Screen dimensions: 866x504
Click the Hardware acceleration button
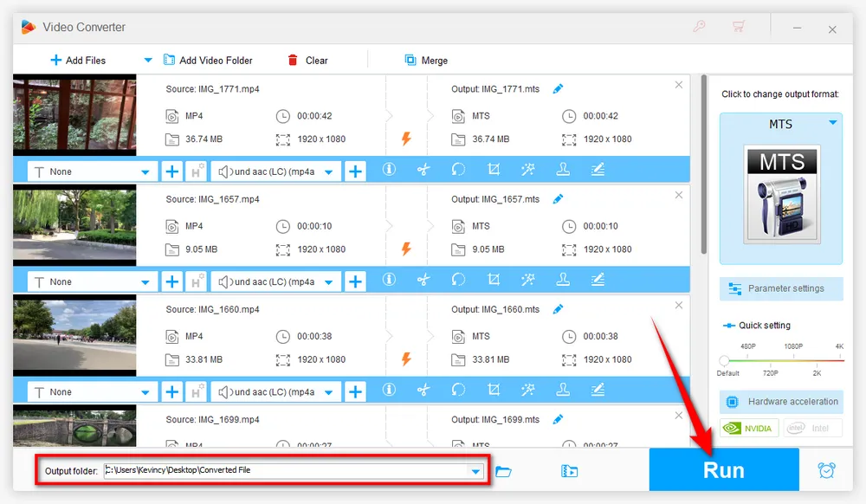click(x=781, y=401)
